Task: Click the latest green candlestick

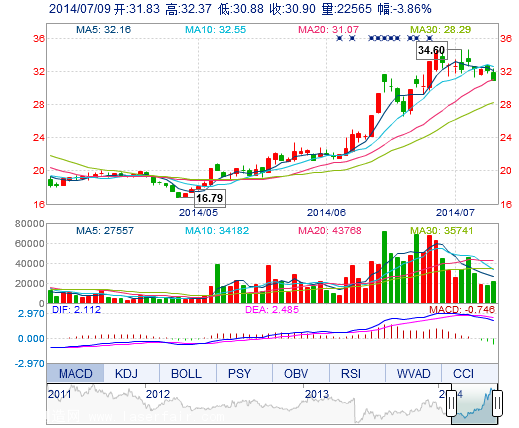Action: (494, 76)
